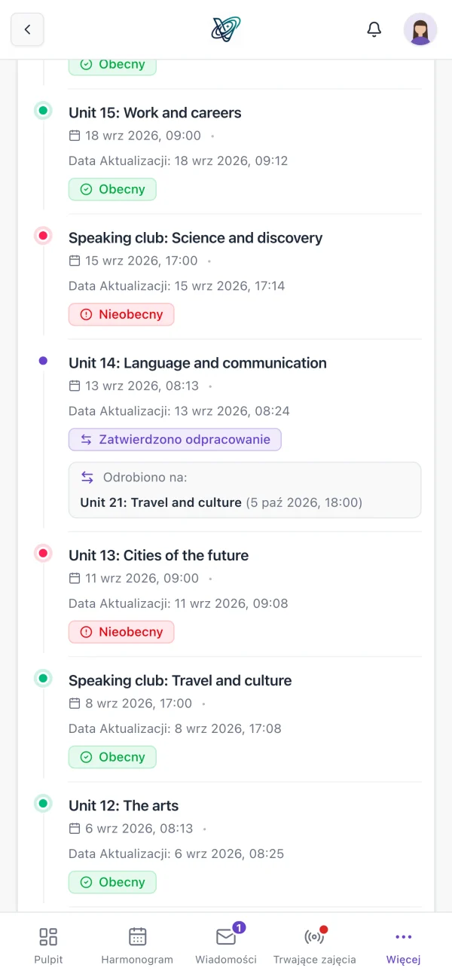Click Zatwierdzono odpracowanie badge
The image size is (452, 980).
(x=175, y=439)
